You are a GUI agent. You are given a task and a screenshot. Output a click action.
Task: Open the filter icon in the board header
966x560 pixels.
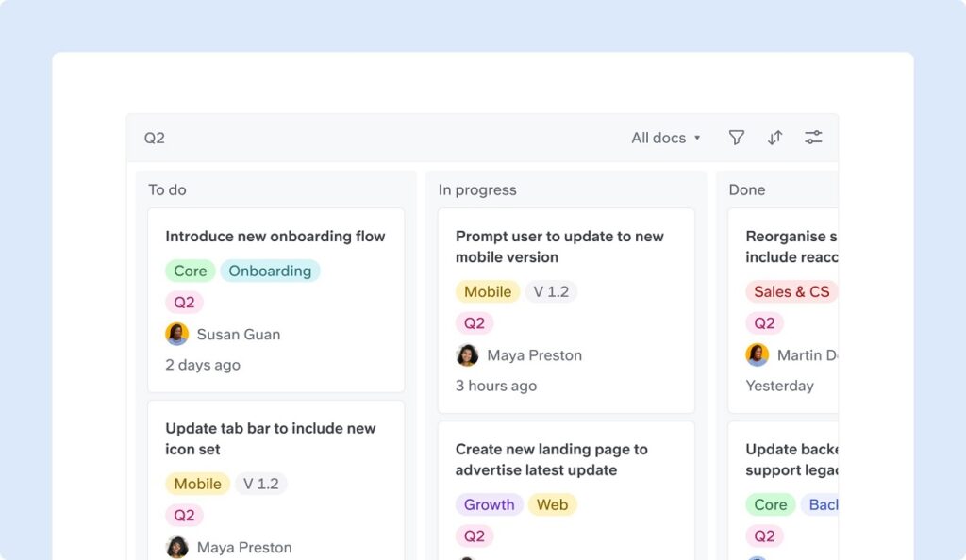(x=737, y=138)
